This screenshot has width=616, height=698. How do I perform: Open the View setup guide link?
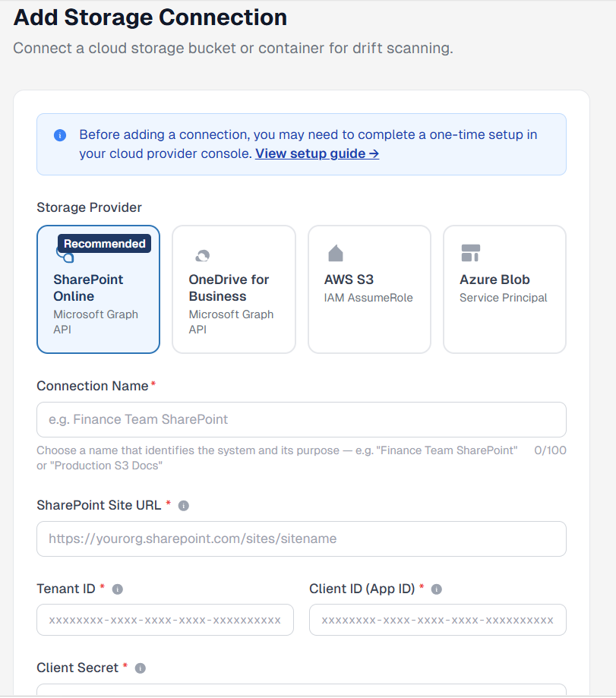317,153
